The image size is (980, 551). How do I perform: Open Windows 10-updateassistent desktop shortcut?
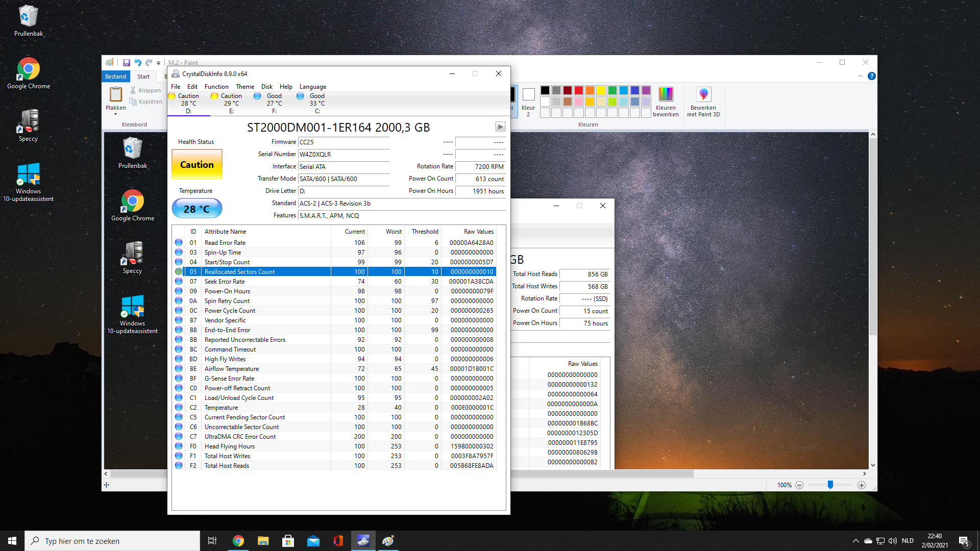[x=29, y=182]
